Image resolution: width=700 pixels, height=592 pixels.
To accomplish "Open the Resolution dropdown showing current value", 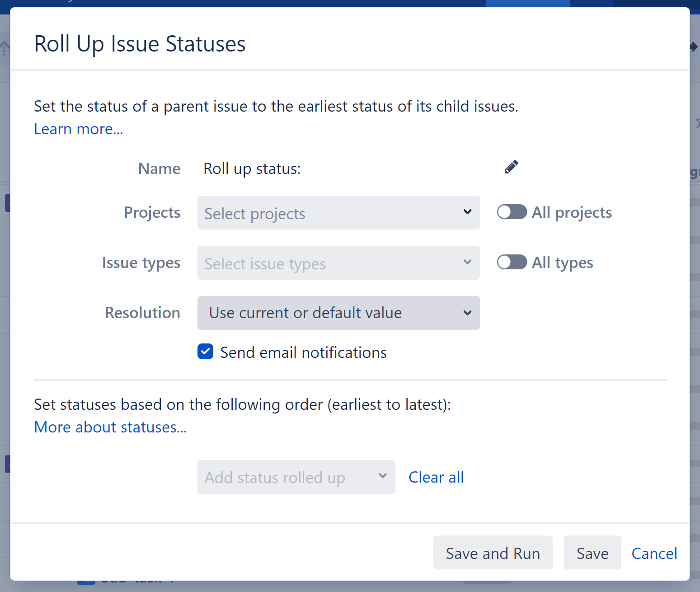I will 316,313.
